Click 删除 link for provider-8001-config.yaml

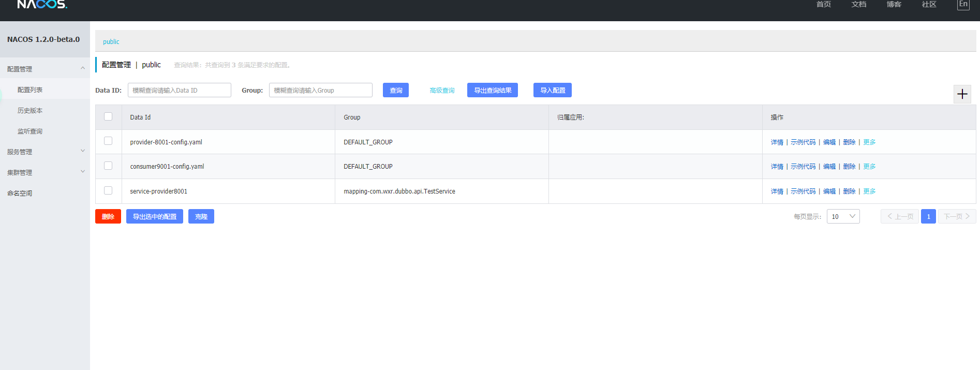coord(849,142)
